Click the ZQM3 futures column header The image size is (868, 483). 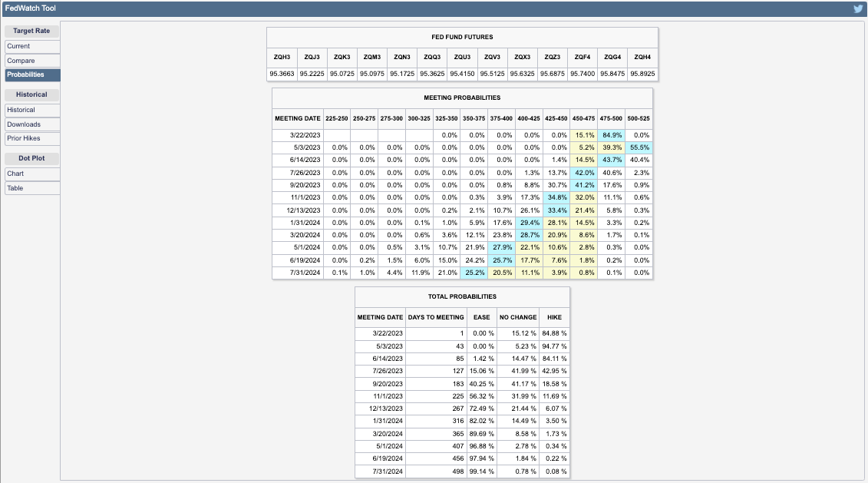(372, 57)
